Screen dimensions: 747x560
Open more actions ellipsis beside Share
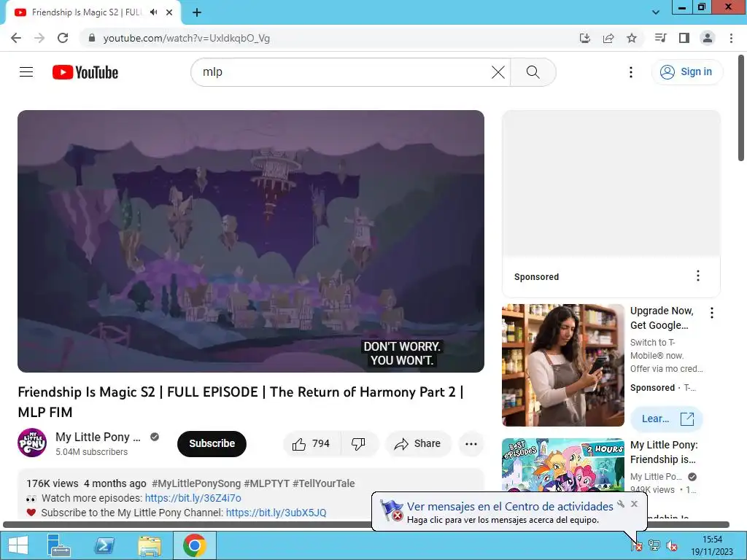click(x=471, y=444)
